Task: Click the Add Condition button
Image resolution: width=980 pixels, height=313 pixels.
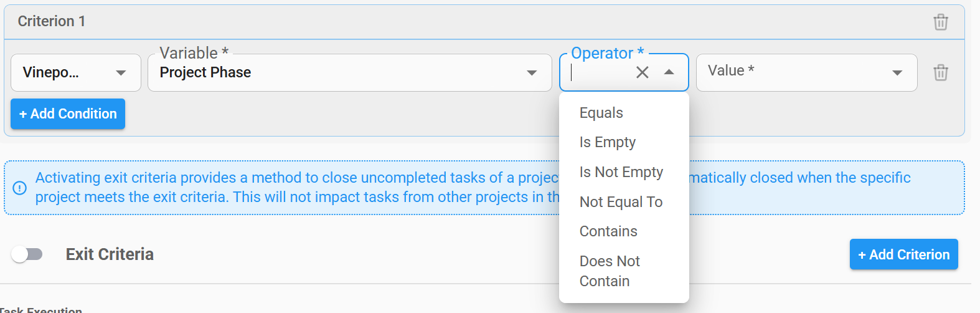Action: pyautogui.click(x=68, y=114)
